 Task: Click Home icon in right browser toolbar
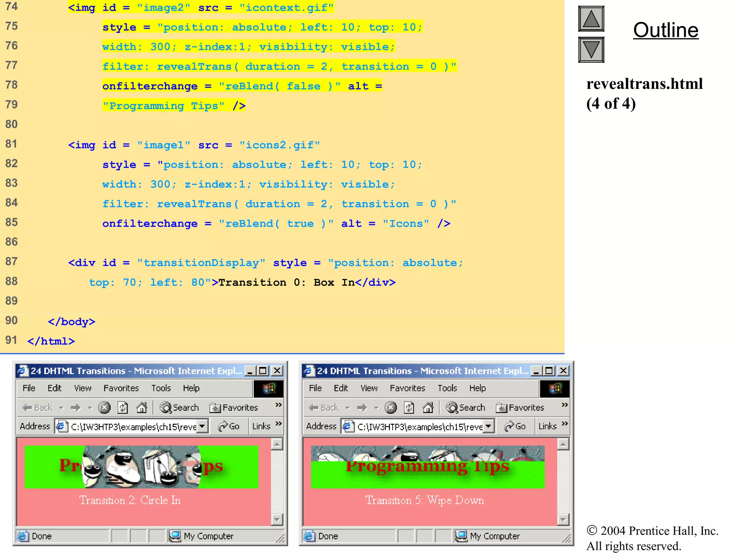click(x=428, y=407)
